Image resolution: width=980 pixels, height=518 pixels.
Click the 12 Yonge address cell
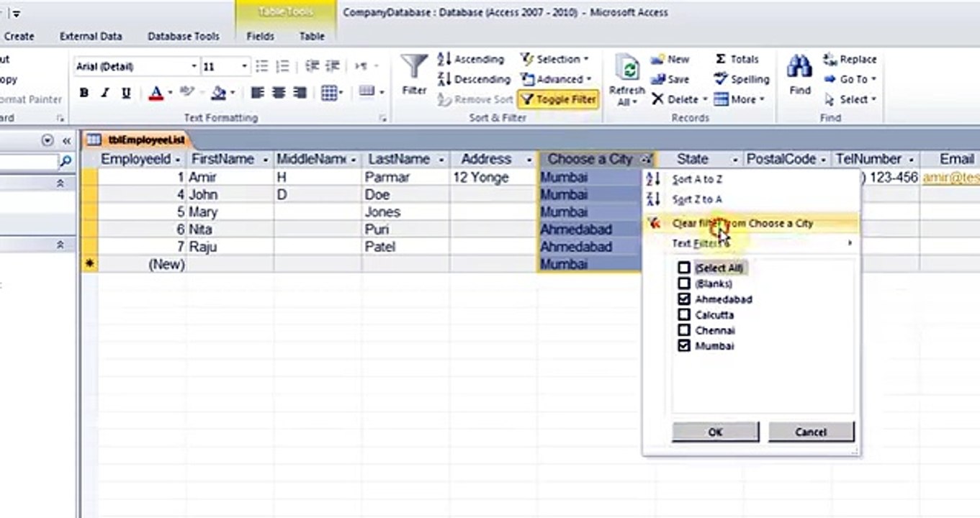point(493,177)
